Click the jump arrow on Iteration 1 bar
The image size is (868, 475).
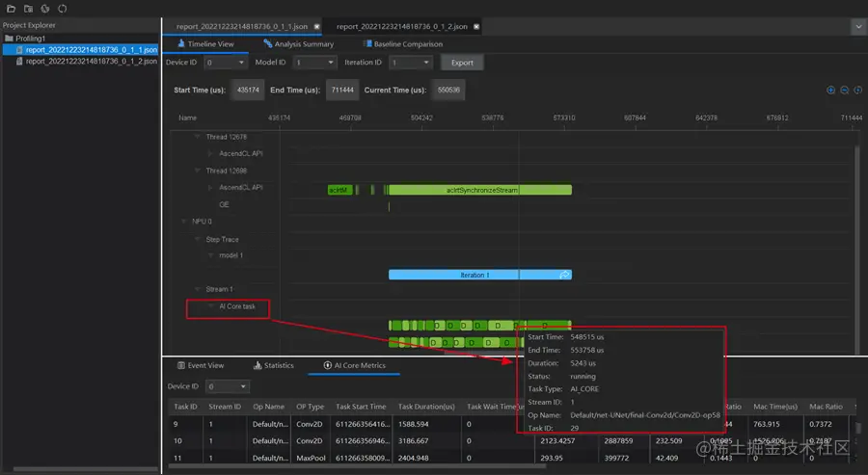564,275
